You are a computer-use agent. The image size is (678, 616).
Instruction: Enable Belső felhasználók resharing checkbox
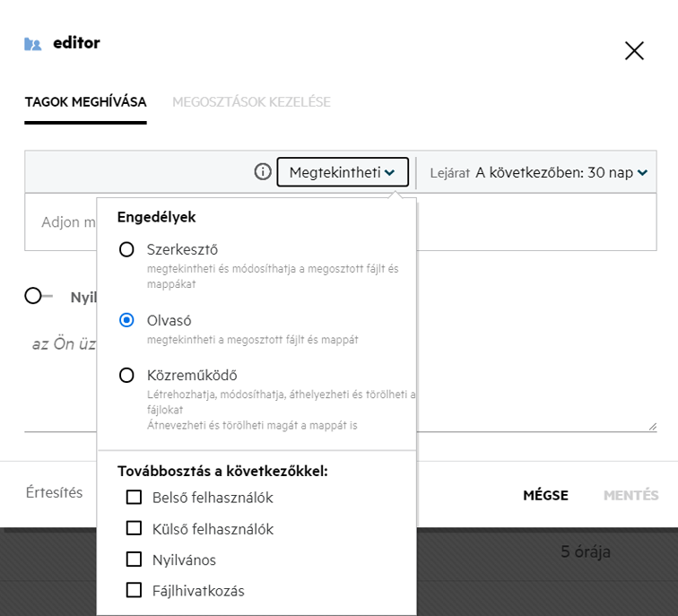click(135, 497)
